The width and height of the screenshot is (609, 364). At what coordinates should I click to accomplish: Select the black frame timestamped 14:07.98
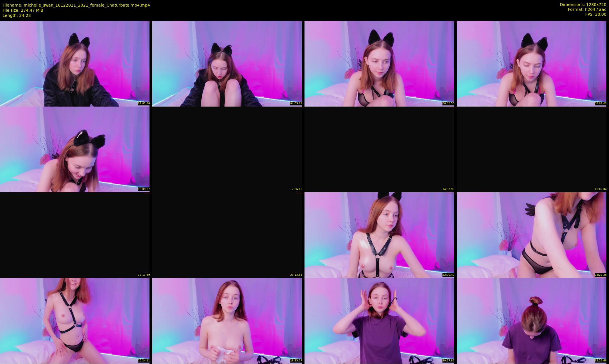tap(379, 149)
